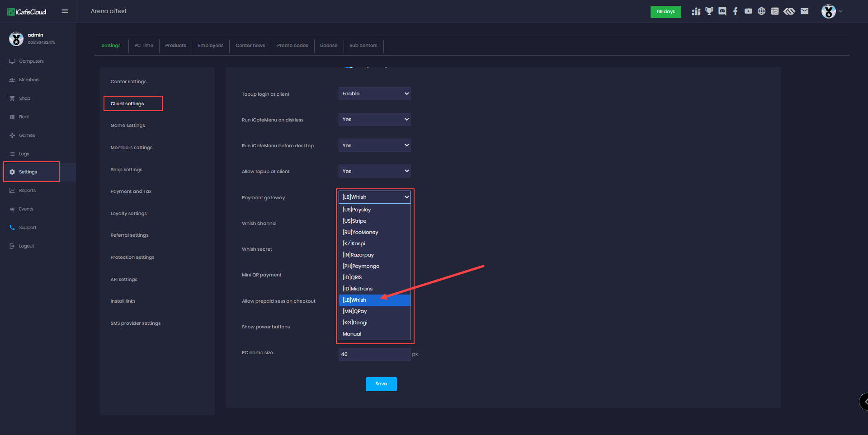Click the green 69 days badge
This screenshot has height=435, width=868.
[665, 12]
